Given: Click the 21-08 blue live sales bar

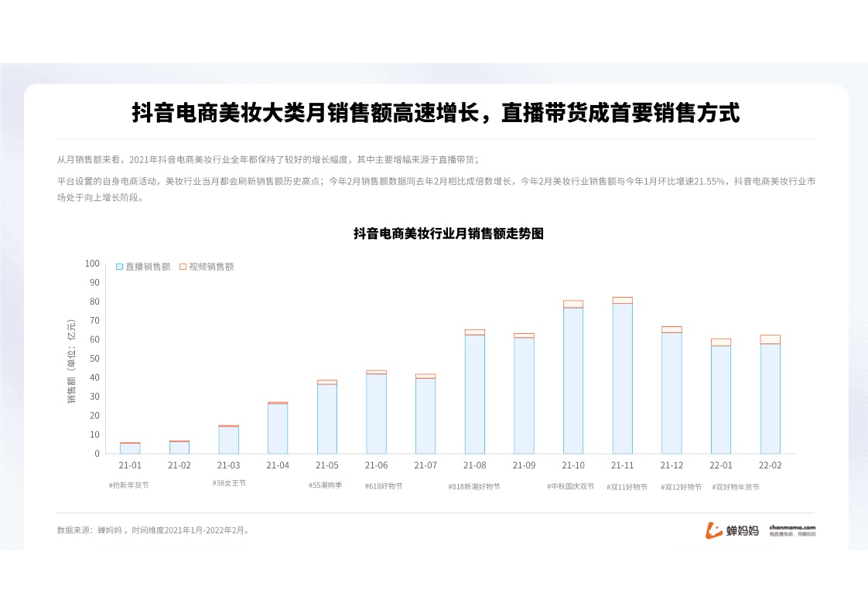Looking at the screenshot, I should click(474, 394).
